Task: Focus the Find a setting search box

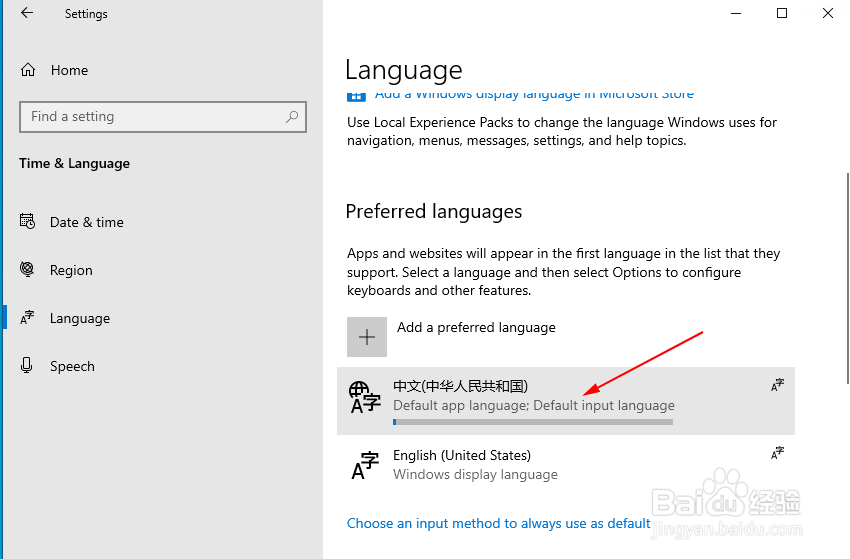Action: tap(163, 117)
